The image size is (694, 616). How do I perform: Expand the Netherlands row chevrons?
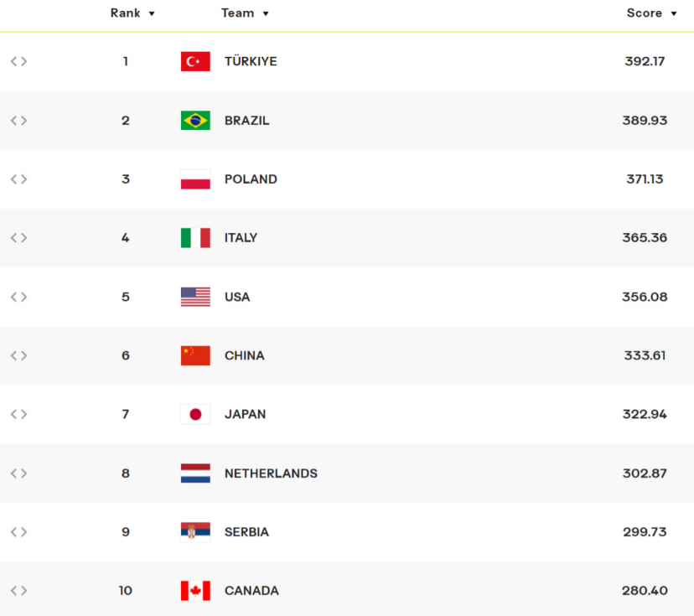pos(19,474)
